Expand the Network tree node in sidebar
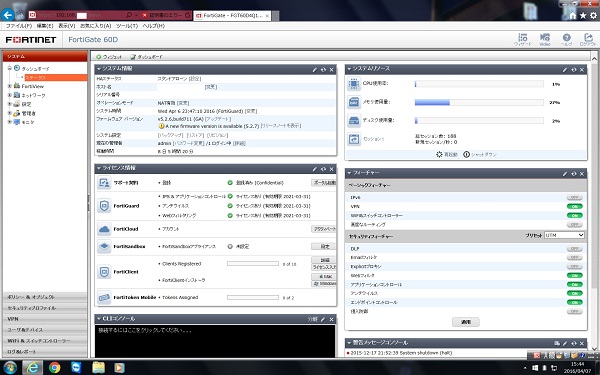600x375 pixels. [10, 95]
